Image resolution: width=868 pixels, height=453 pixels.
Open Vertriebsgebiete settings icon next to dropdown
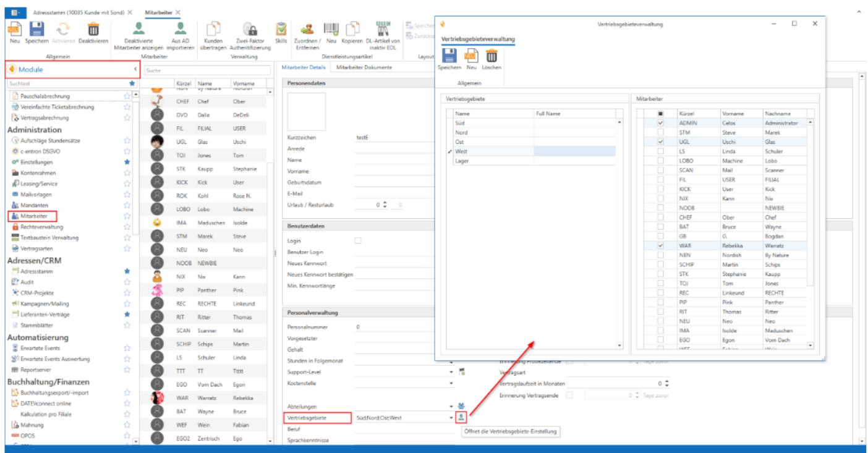[x=461, y=418]
